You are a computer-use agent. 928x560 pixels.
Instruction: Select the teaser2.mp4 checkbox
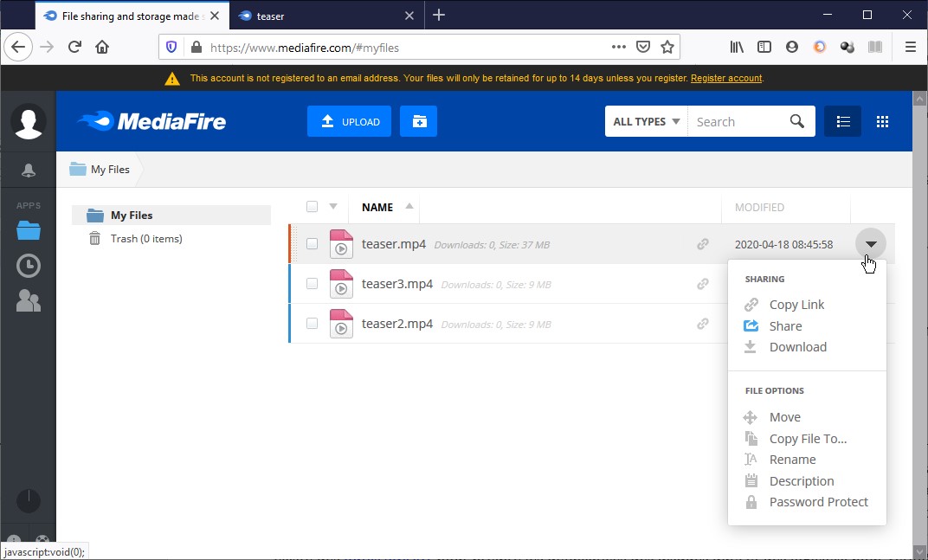[312, 324]
